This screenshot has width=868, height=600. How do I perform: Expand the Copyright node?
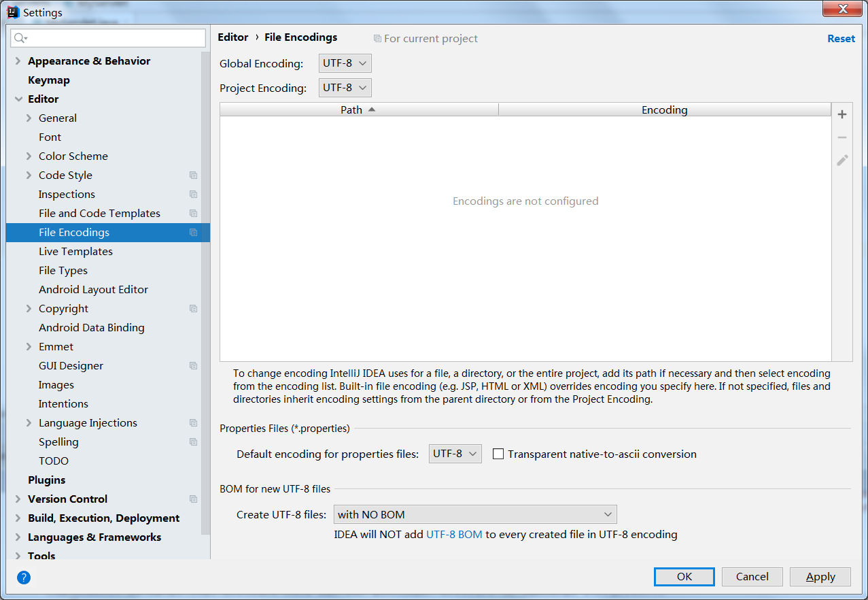[29, 309]
